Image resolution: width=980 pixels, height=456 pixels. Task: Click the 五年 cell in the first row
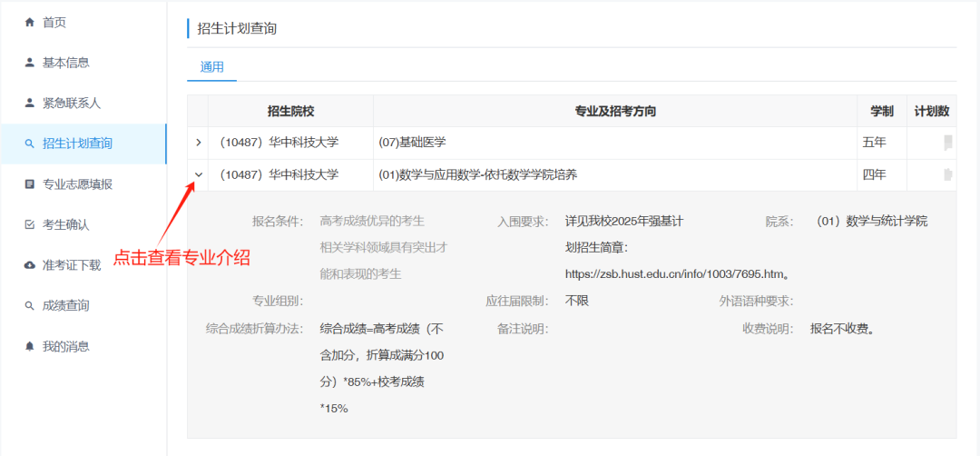coord(874,143)
